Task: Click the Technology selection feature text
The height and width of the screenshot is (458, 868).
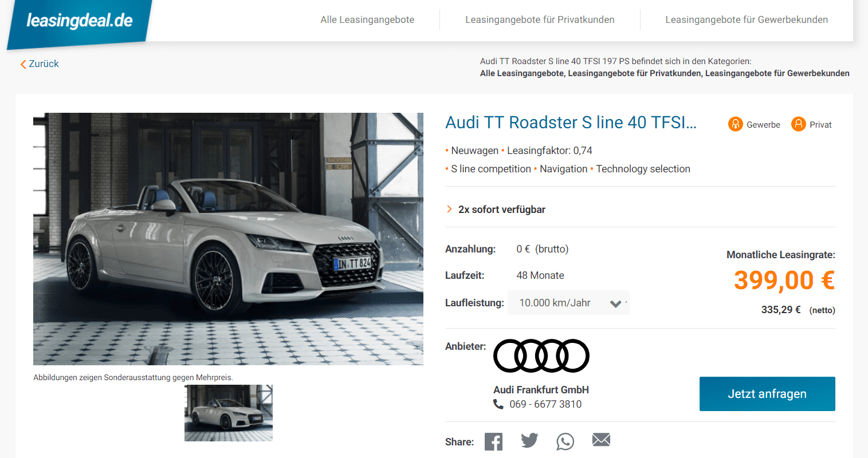Action: click(x=643, y=169)
